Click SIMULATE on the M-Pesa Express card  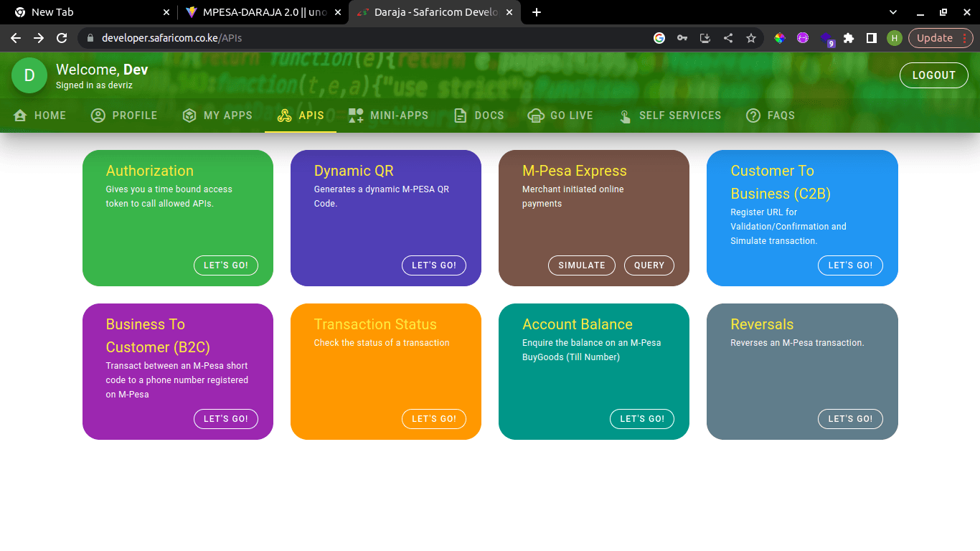(582, 265)
